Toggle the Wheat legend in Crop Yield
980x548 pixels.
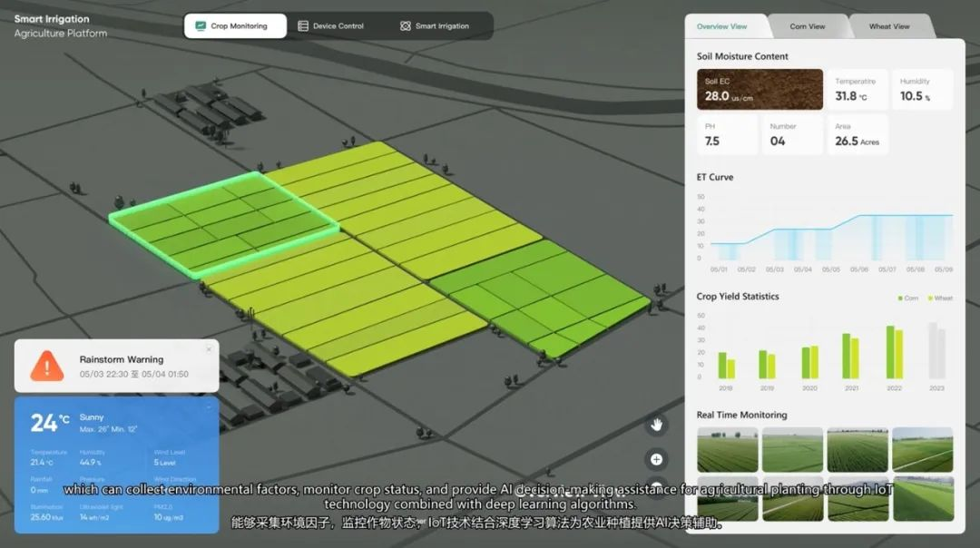pos(939,298)
